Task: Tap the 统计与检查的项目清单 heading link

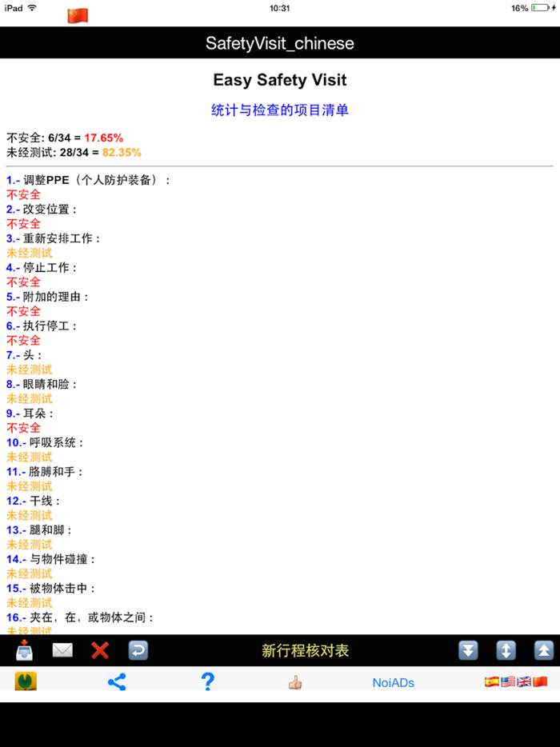Action: tap(280, 110)
